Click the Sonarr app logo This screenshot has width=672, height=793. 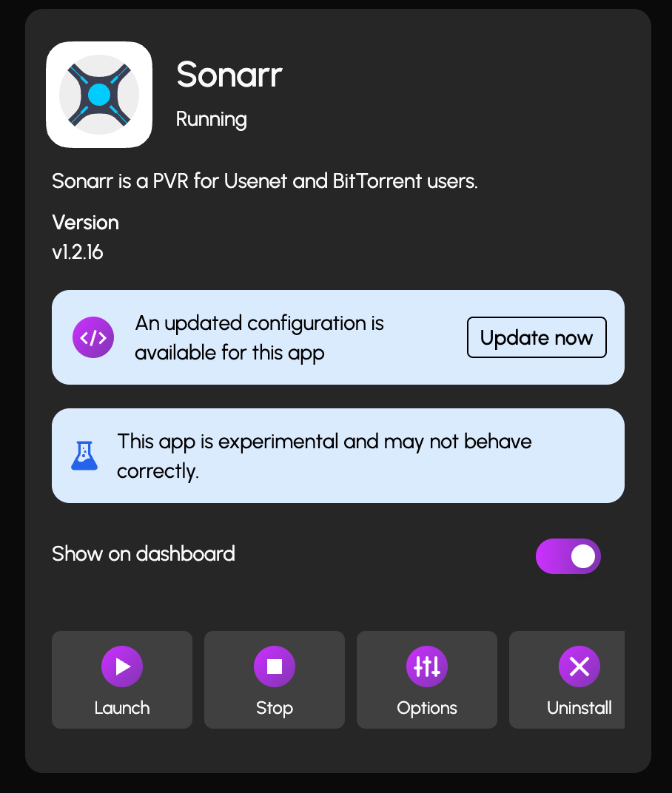(99, 95)
